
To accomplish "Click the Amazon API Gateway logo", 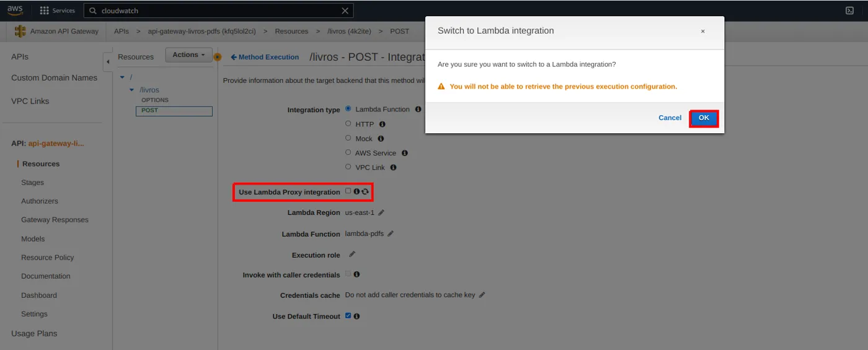I will coord(20,31).
